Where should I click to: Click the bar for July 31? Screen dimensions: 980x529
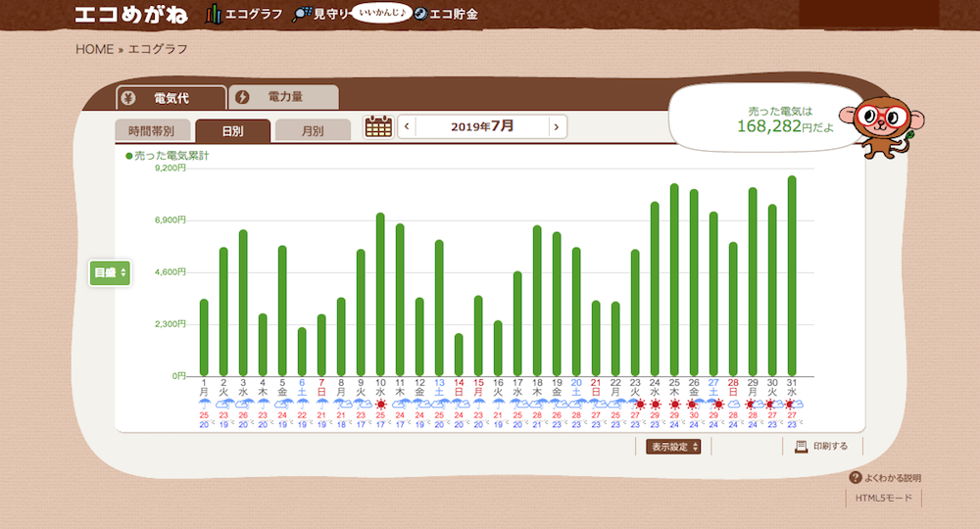click(x=792, y=276)
